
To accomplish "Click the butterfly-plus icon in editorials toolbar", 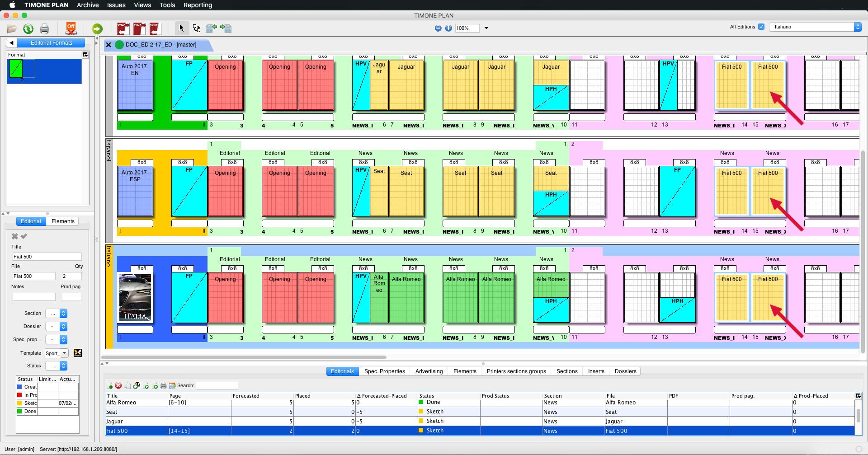I will tap(137, 385).
